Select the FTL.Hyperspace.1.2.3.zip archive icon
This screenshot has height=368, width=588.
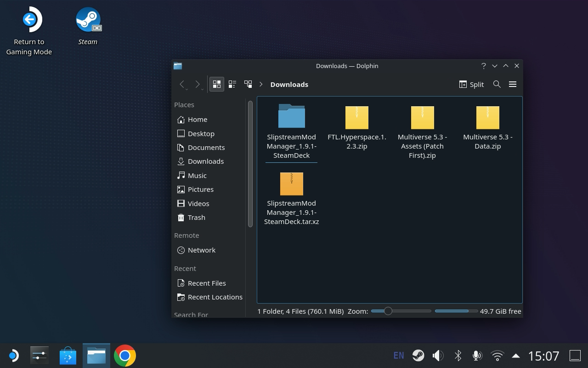coord(357,117)
